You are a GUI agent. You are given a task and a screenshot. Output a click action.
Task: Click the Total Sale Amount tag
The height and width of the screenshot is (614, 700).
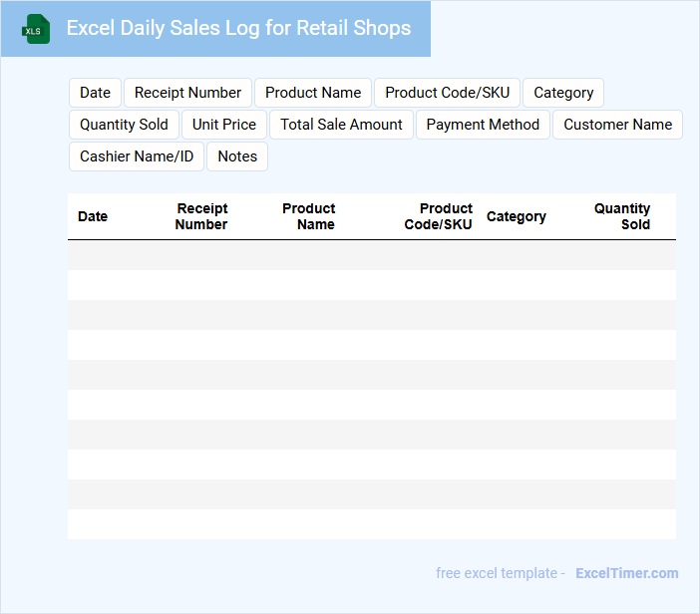(x=341, y=125)
